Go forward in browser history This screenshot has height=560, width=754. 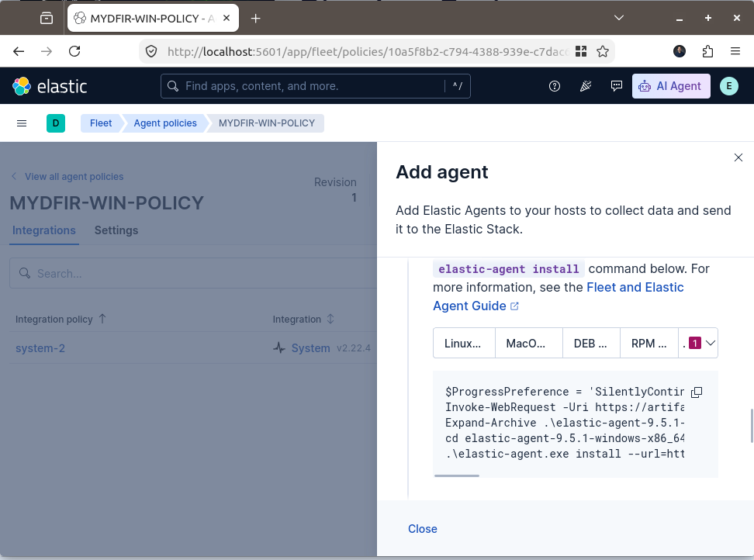pos(47,51)
